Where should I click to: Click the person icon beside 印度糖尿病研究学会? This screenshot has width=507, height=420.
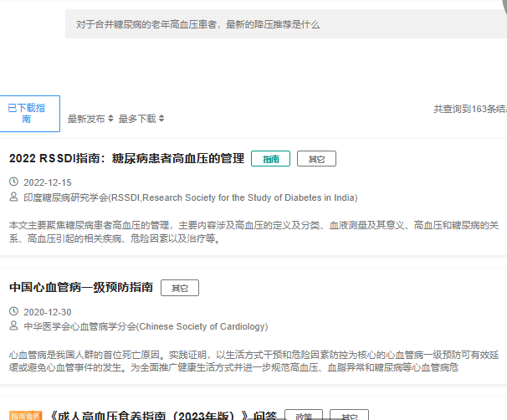pos(13,197)
